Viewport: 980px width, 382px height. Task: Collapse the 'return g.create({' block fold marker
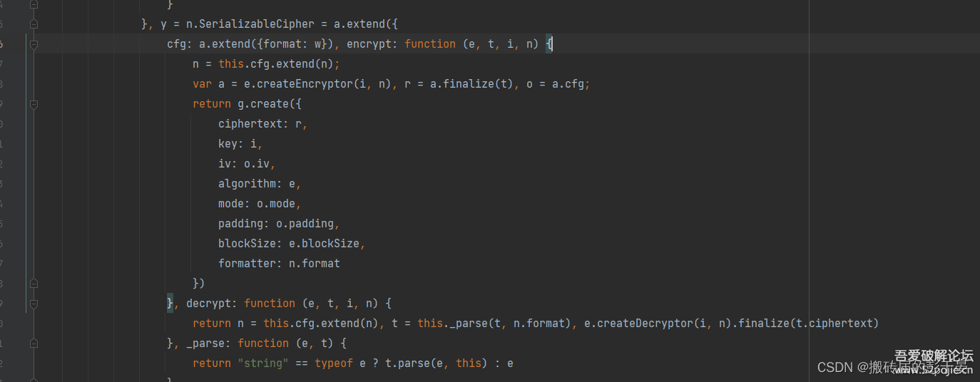tap(34, 104)
